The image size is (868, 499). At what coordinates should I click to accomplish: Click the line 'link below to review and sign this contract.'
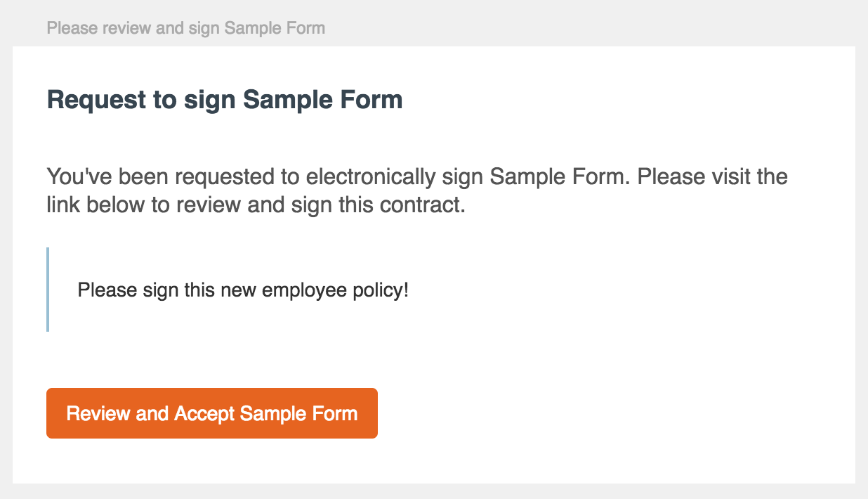click(256, 206)
